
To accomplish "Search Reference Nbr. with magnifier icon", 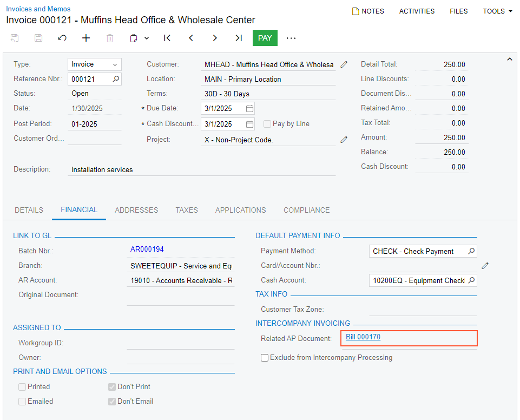I will [116, 79].
